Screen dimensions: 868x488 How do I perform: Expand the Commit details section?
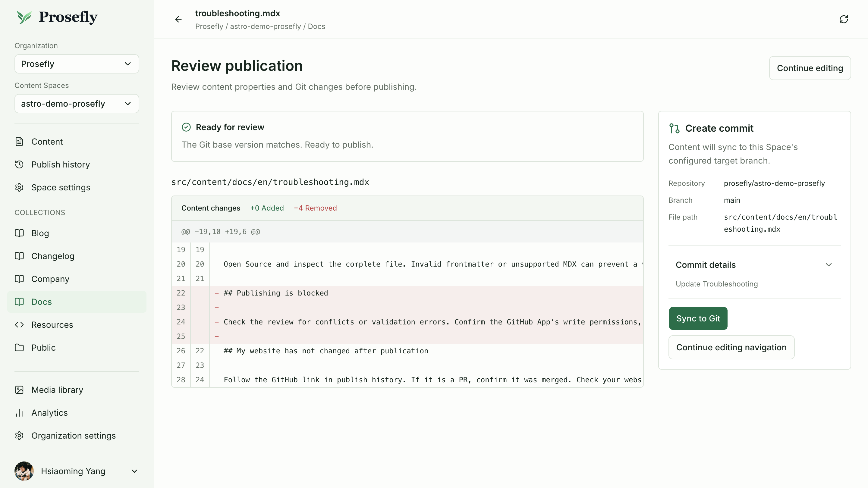pyautogui.click(x=754, y=265)
